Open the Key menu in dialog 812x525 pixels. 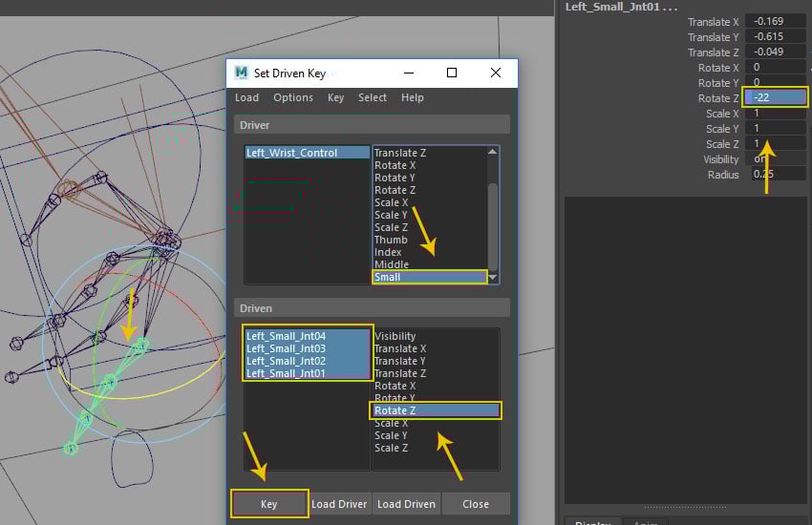[335, 97]
